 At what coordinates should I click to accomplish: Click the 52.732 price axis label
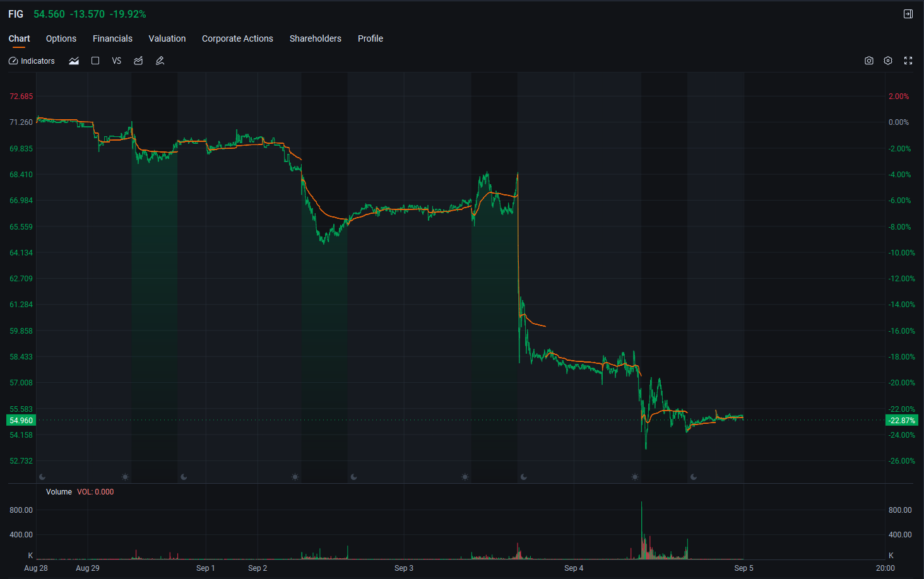(21, 461)
